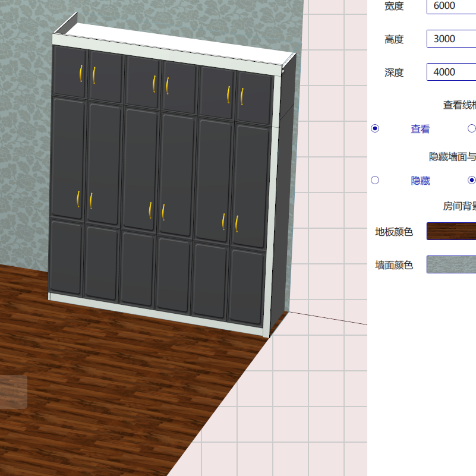Click the blue 隐藏 text label

point(421,181)
